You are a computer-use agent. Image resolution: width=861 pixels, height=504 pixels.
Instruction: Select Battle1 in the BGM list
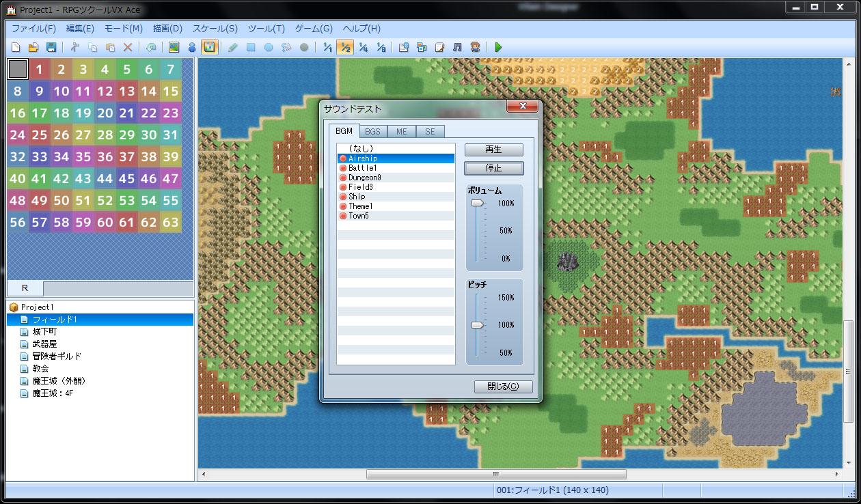coord(396,168)
